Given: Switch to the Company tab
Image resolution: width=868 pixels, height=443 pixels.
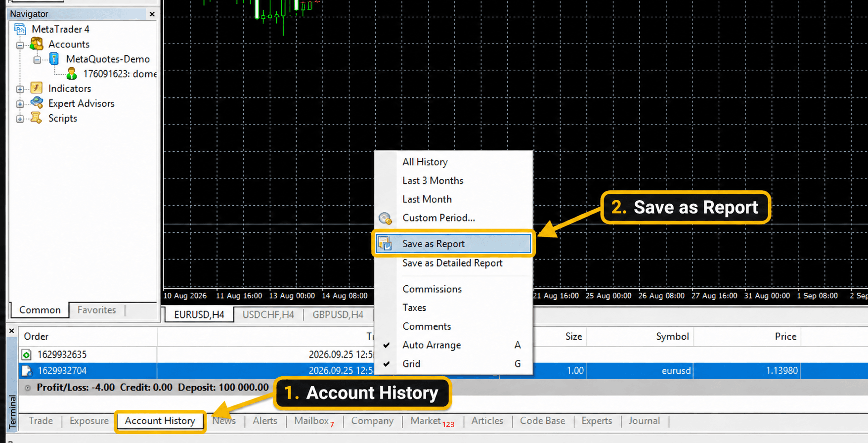Looking at the screenshot, I should coord(372,421).
